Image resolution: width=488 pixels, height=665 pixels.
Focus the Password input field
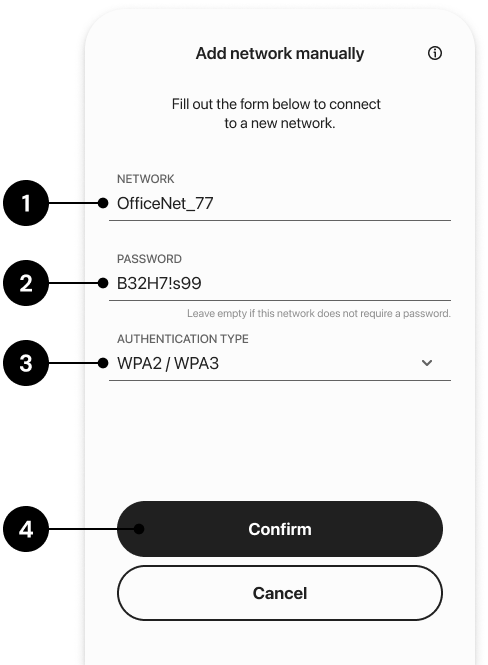click(x=280, y=283)
